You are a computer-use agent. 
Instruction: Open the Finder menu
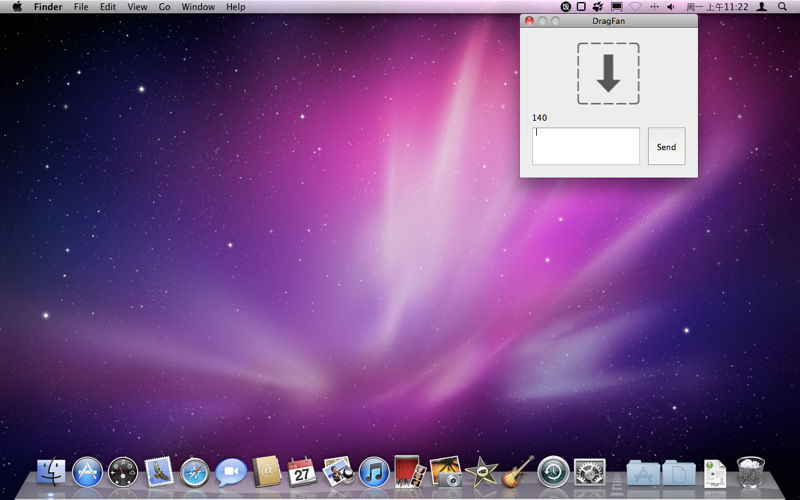pyautogui.click(x=48, y=7)
